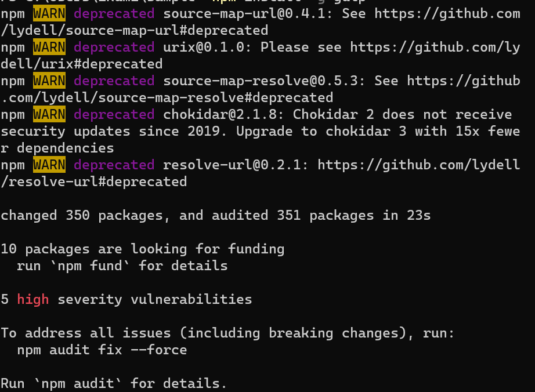Click the WARN badge beside chokidar@2.1.8
The height and width of the screenshot is (392, 535).
[x=49, y=114]
